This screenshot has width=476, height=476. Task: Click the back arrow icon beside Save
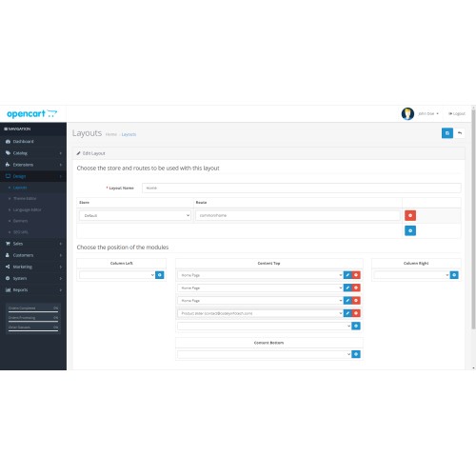click(x=460, y=133)
